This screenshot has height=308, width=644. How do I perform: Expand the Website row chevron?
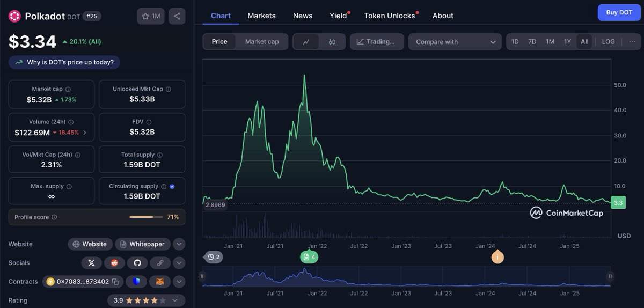pos(180,244)
